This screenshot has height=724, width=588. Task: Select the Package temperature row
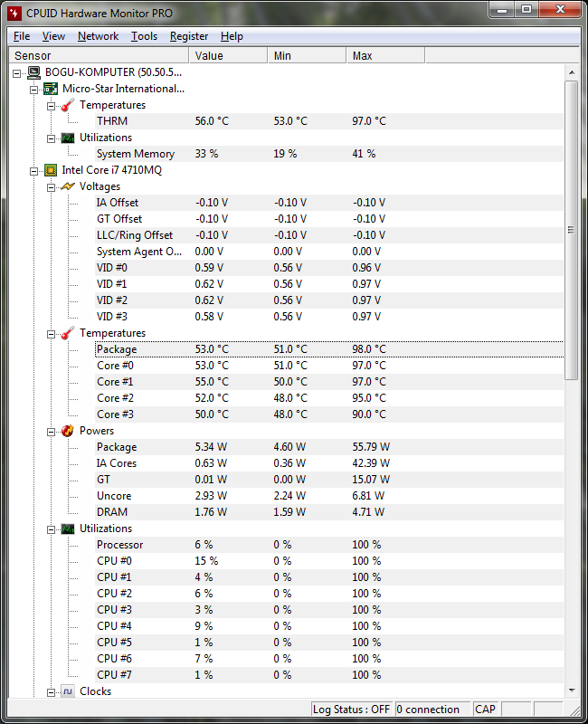click(329, 349)
